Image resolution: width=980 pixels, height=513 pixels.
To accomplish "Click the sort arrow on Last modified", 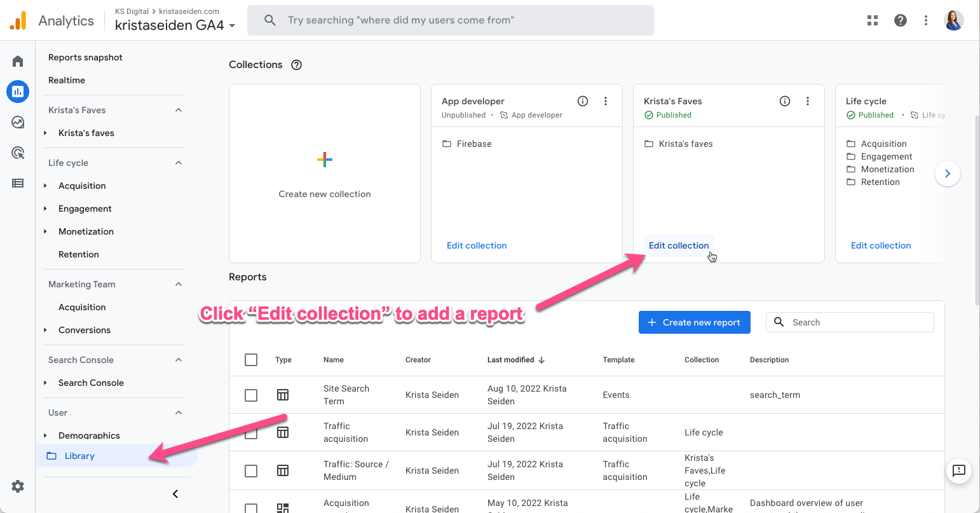I will click(x=541, y=360).
